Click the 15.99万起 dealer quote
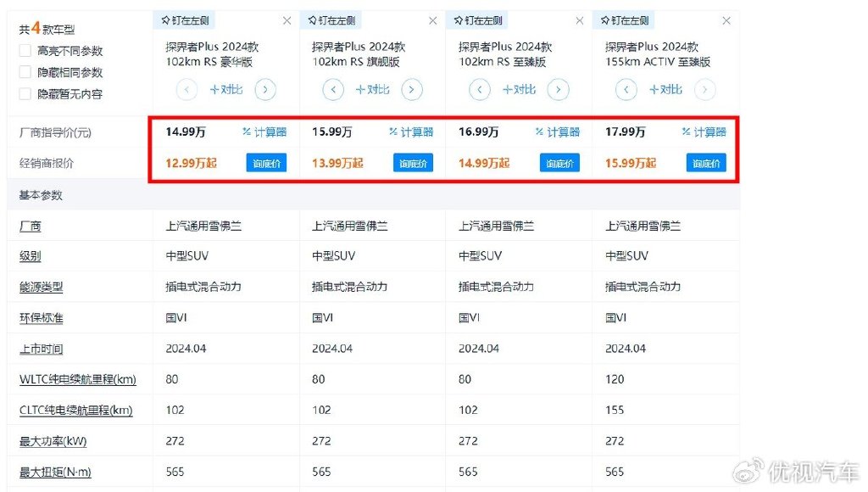The height and width of the screenshot is (492, 868). [x=631, y=164]
